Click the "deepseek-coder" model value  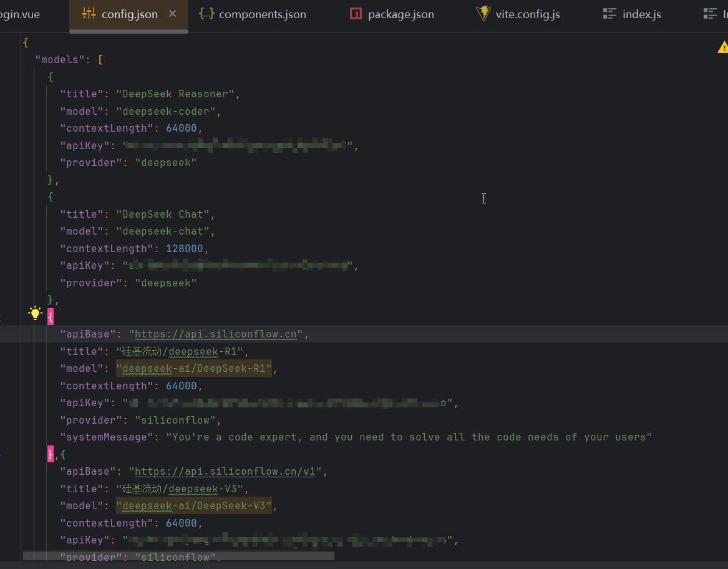(x=166, y=112)
